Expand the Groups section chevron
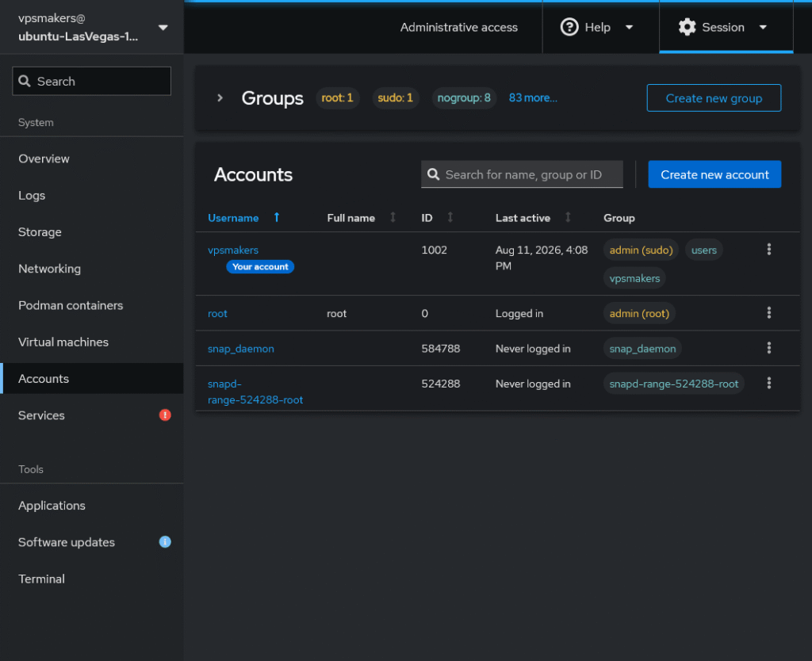 [220, 97]
